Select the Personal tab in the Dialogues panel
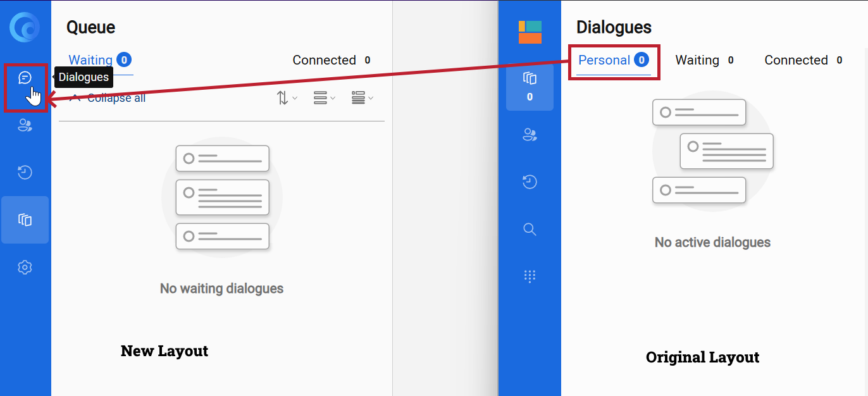The image size is (868, 396). tap(604, 60)
